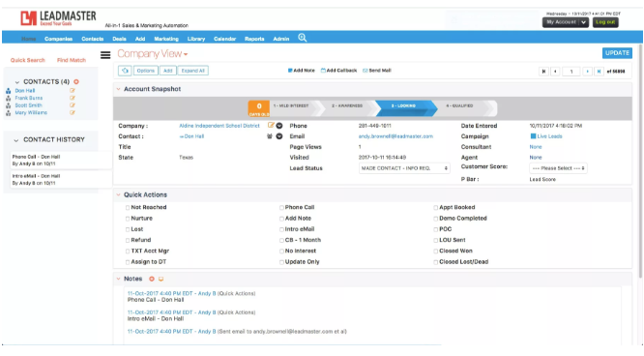Check the Closed Won quick action
The height and width of the screenshot is (356, 644).
click(x=436, y=252)
